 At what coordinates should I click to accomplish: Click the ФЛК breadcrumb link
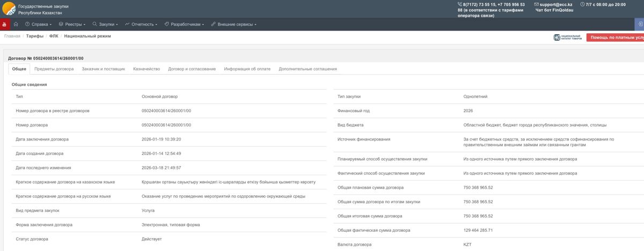coord(54,36)
